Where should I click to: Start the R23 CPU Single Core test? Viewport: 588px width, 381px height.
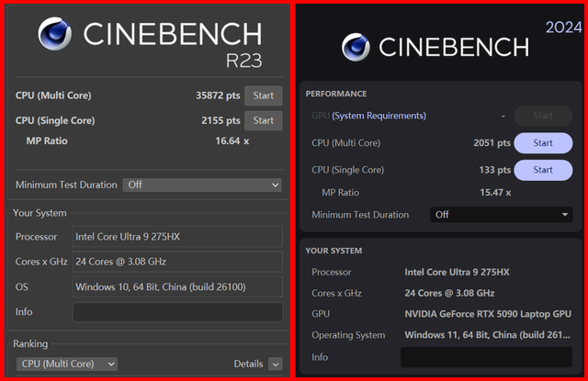point(263,120)
